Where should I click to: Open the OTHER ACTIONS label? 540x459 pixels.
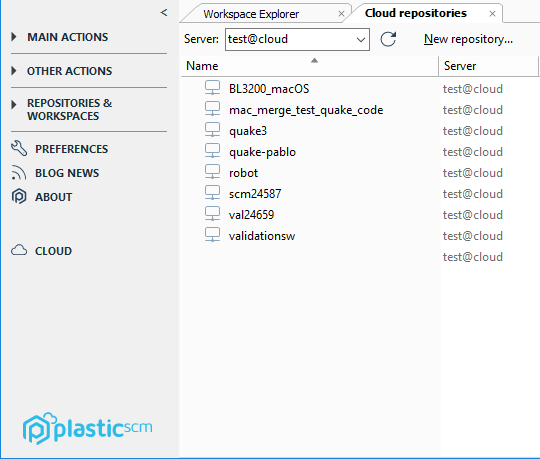pyautogui.click(x=70, y=71)
